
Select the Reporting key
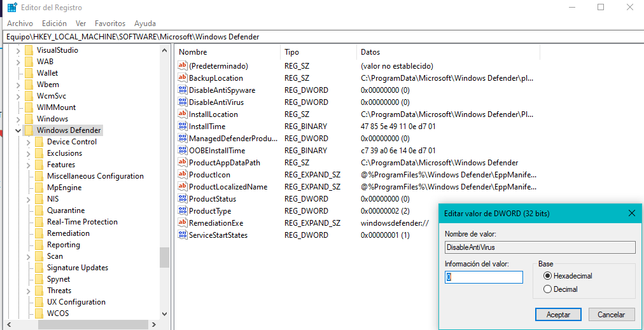64,245
